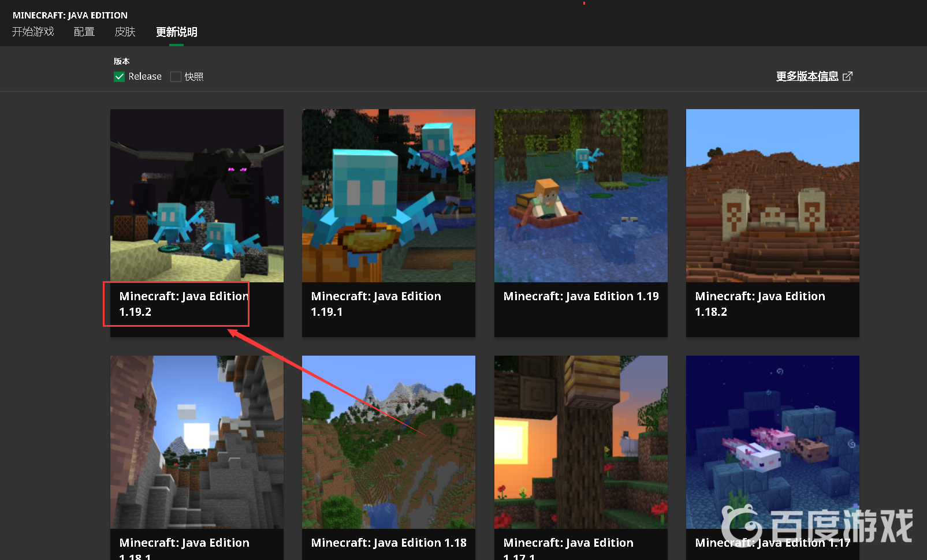The image size is (927, 560).
Task: Open the 1.19.1 Allay thumbnail image
Action: click(389, 196)
